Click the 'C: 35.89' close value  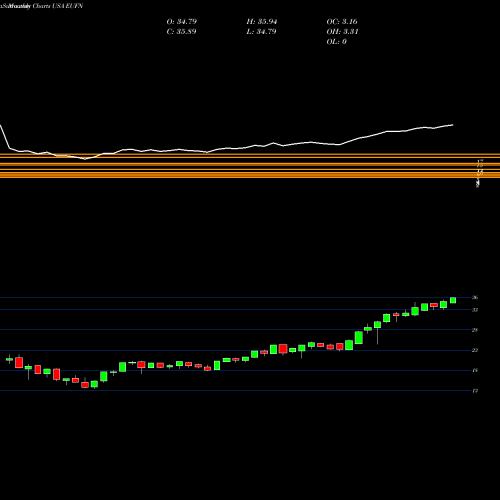point(181,32)
